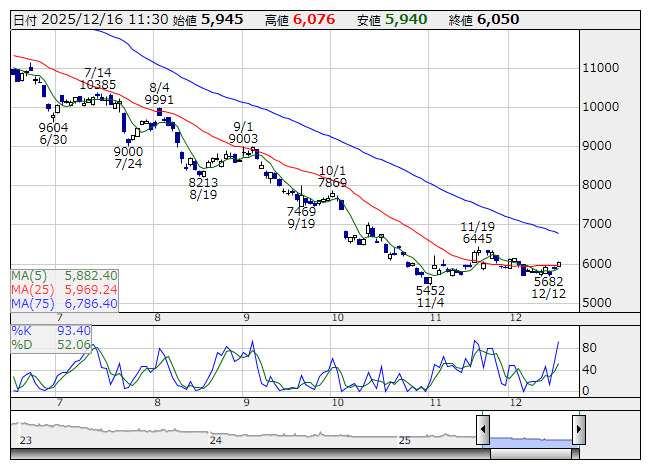Select the MA(75) legend entry
The width and height of the screenshot is (653, 470).
[64, 303]
